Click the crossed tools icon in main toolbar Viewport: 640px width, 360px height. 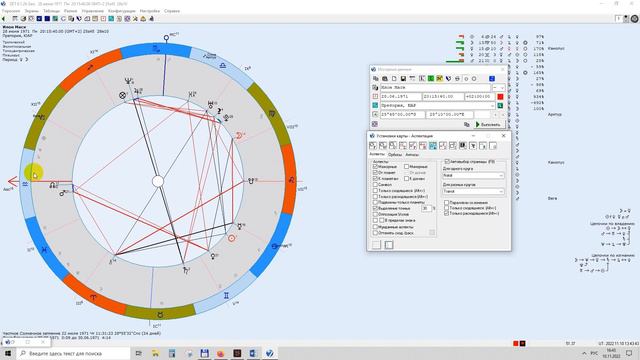pyautogui.click(x=135, y=19)
